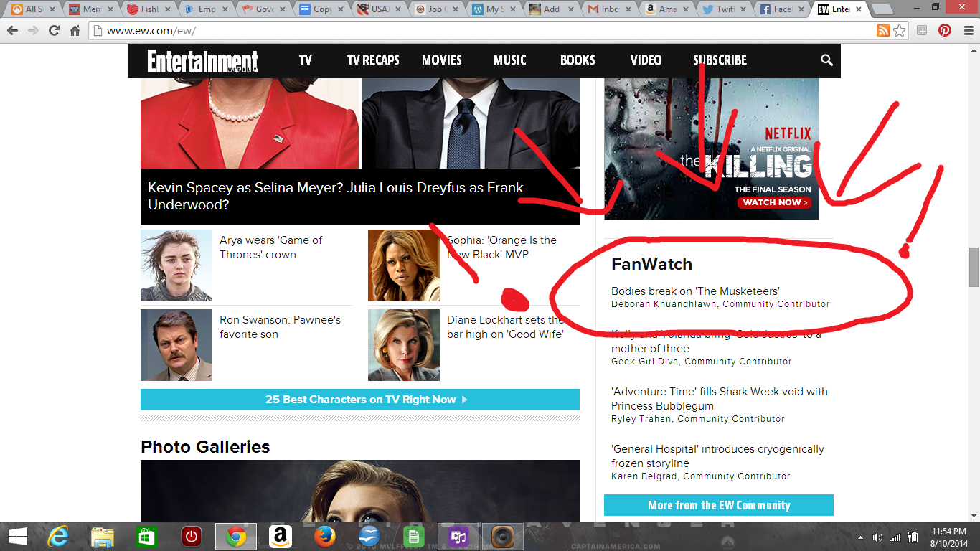
Task: Launch Internet Explorer from the taskbar
Action: coord(57,536)
